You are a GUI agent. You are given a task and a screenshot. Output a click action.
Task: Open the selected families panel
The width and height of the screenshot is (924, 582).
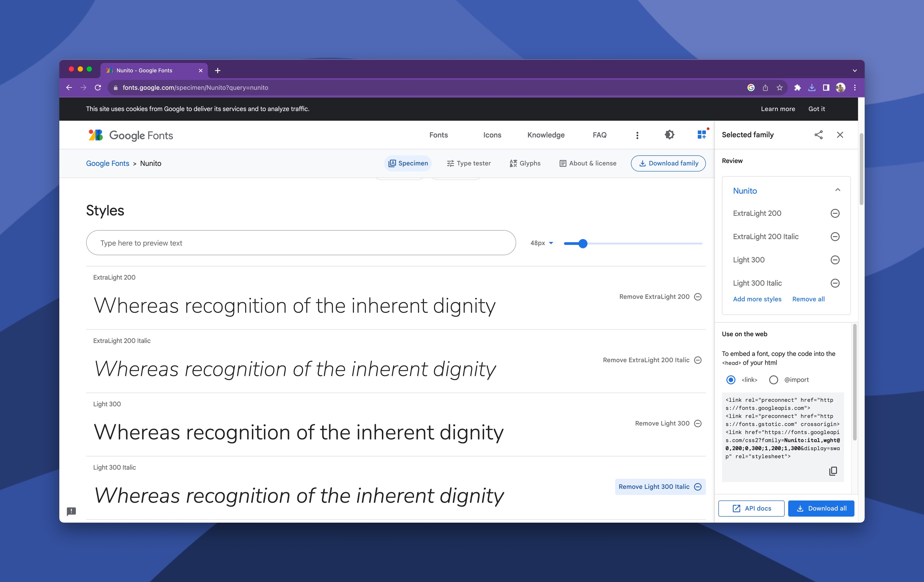[702, 135]
